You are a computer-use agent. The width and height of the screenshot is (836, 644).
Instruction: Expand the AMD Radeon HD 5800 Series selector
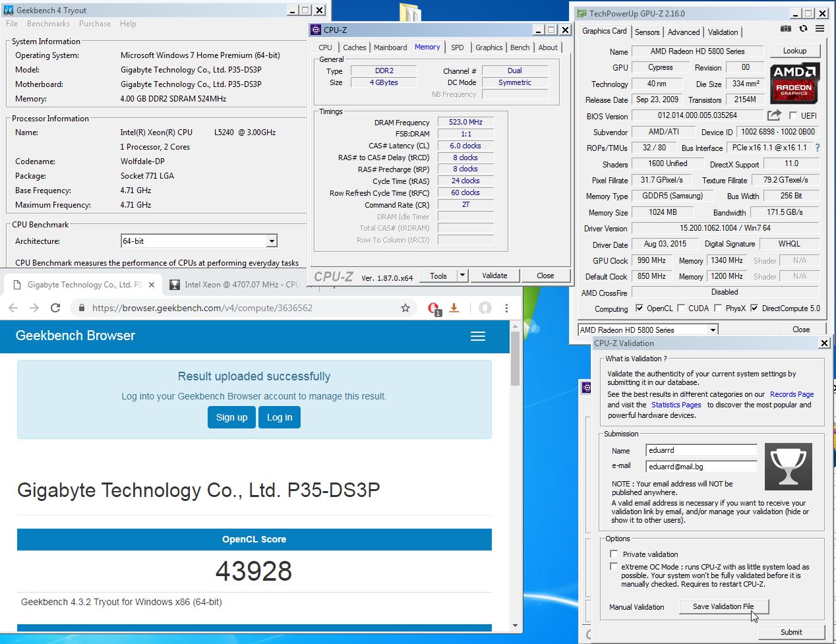(713, 330)
